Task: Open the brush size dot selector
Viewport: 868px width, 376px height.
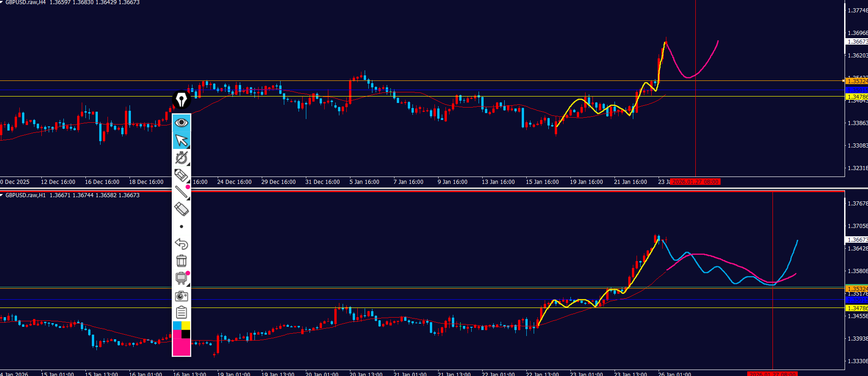Action: tap(181, 227)
